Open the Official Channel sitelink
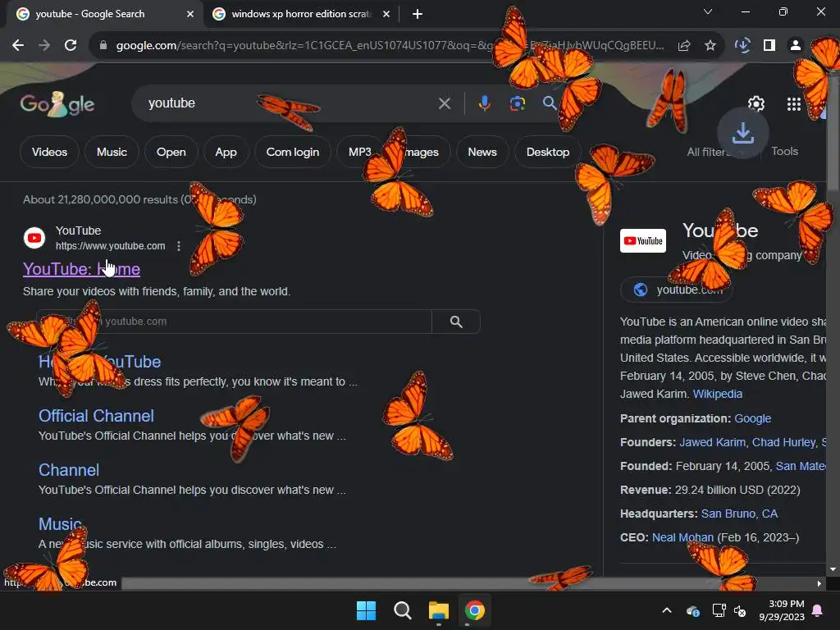Screen dimensions: 840x630 click(x=96, y=416)
